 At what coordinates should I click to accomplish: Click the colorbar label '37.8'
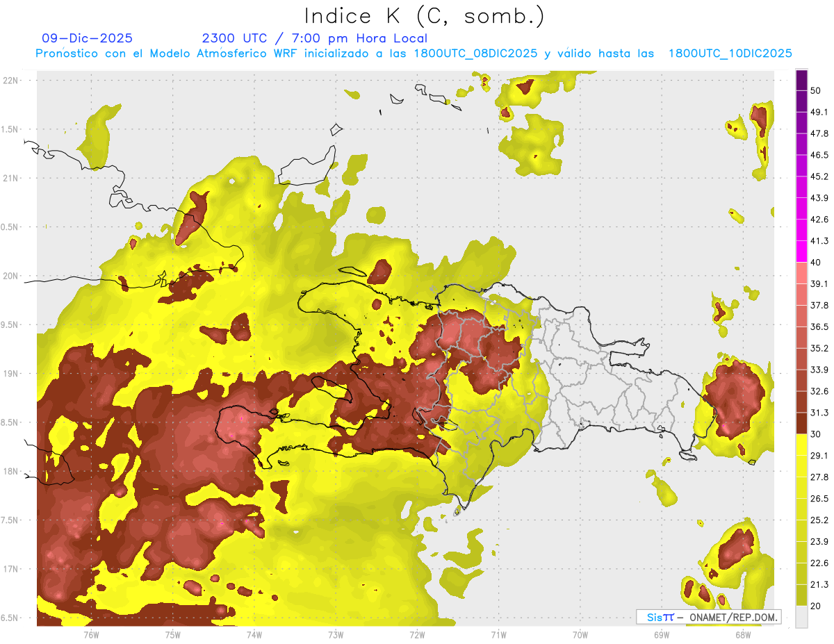(819, 305)
